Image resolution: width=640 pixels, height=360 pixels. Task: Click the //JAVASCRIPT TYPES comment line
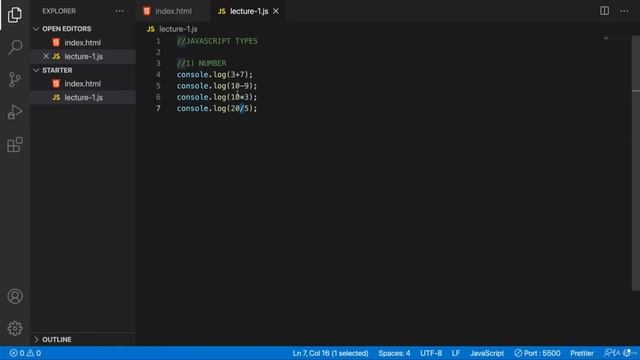click(217, 41)
